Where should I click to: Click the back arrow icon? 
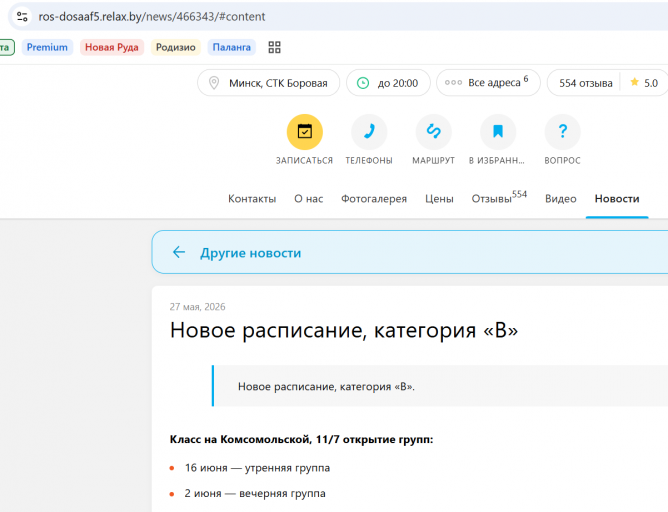179,252
